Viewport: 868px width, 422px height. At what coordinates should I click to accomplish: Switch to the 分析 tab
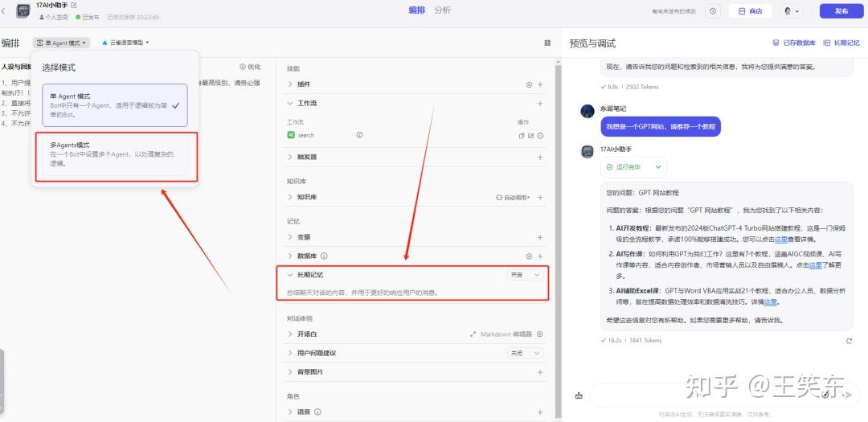pyautogui.click(x=442, y=10)
